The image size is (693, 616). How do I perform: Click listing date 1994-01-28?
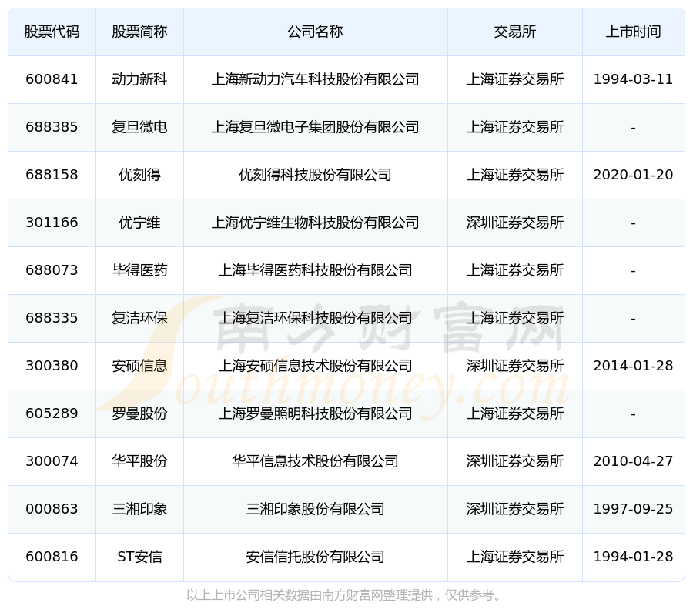click(634, 557)
